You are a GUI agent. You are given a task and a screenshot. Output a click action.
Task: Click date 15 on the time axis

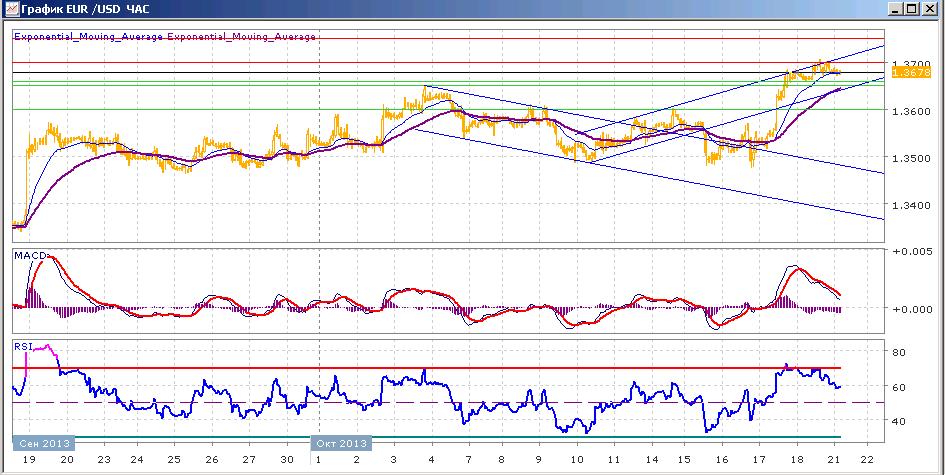point(685,459)
